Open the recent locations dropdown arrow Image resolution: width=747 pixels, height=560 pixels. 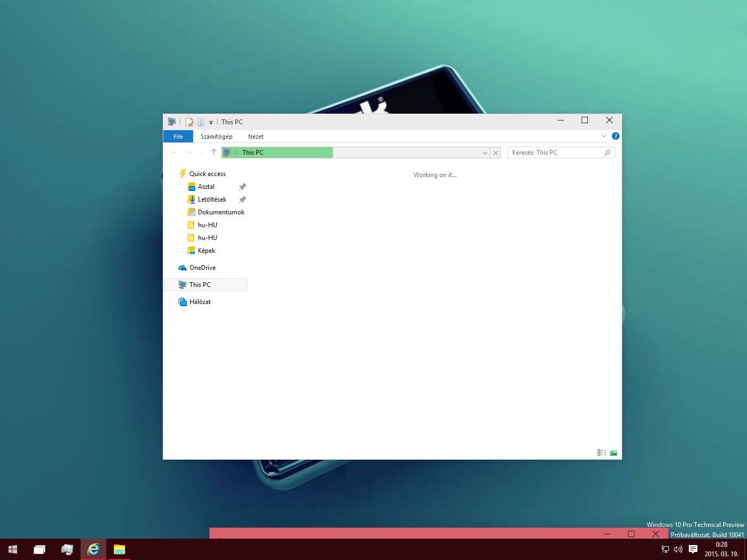point(202,153)
